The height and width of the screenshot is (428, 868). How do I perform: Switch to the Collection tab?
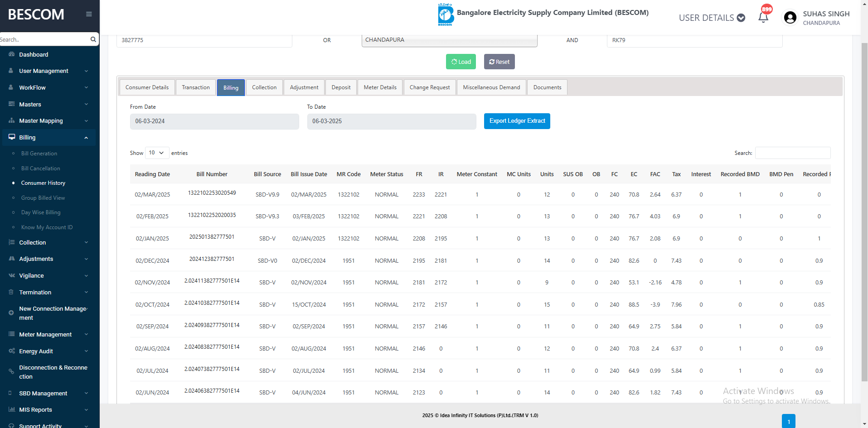coord(264,87)
